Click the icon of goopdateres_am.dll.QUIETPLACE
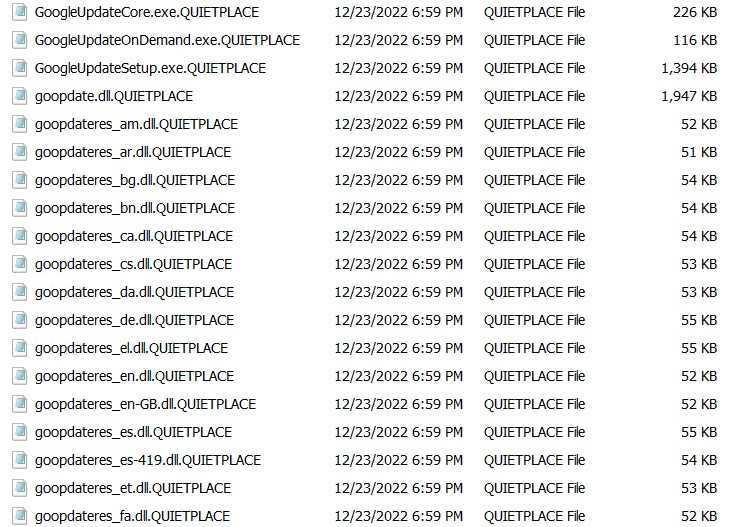This screenshot has height=527, width=741. (x=20, y=124)
